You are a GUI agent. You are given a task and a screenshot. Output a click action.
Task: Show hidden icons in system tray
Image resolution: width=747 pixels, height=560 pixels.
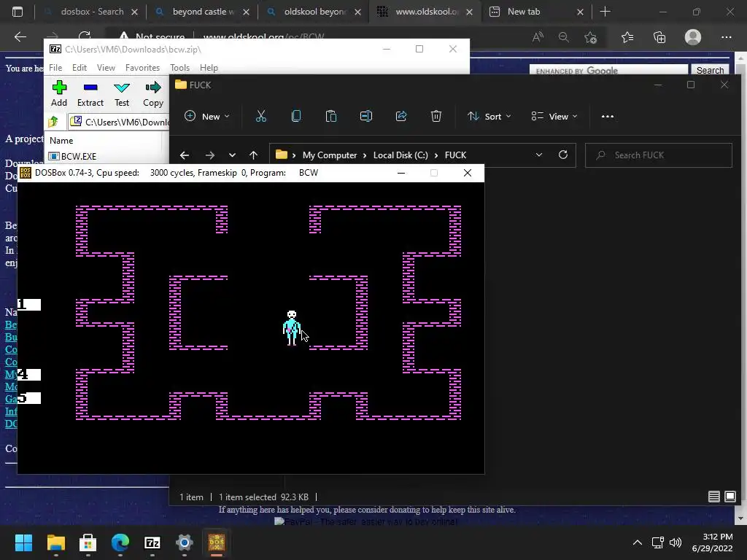point(638,542)
